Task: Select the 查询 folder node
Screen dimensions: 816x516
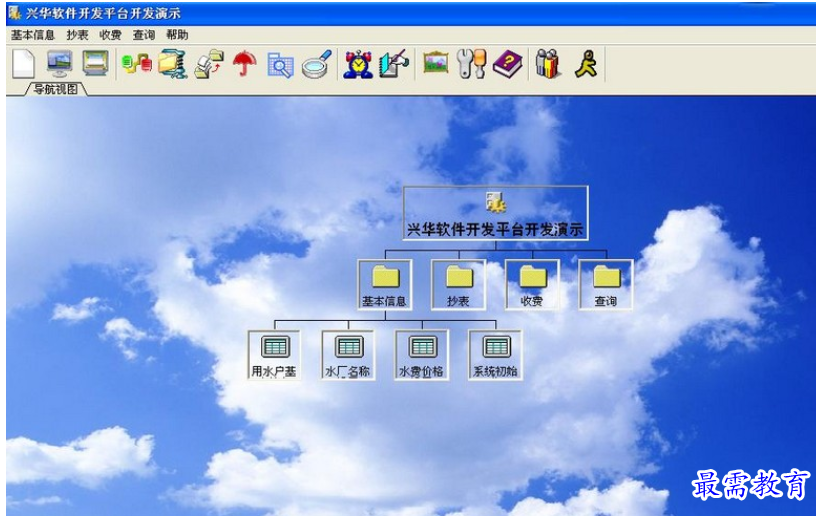Action: click(606, 285)
